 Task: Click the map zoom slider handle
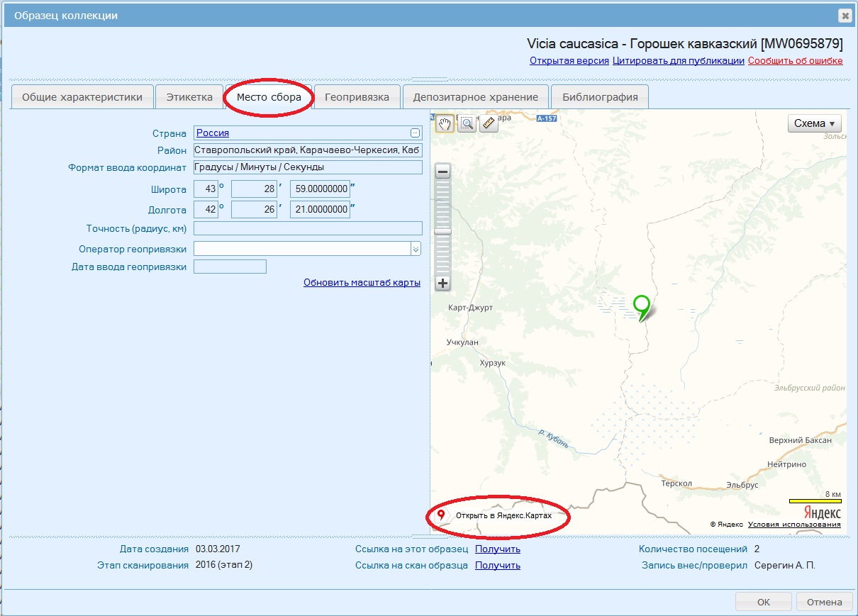(442, 230)
